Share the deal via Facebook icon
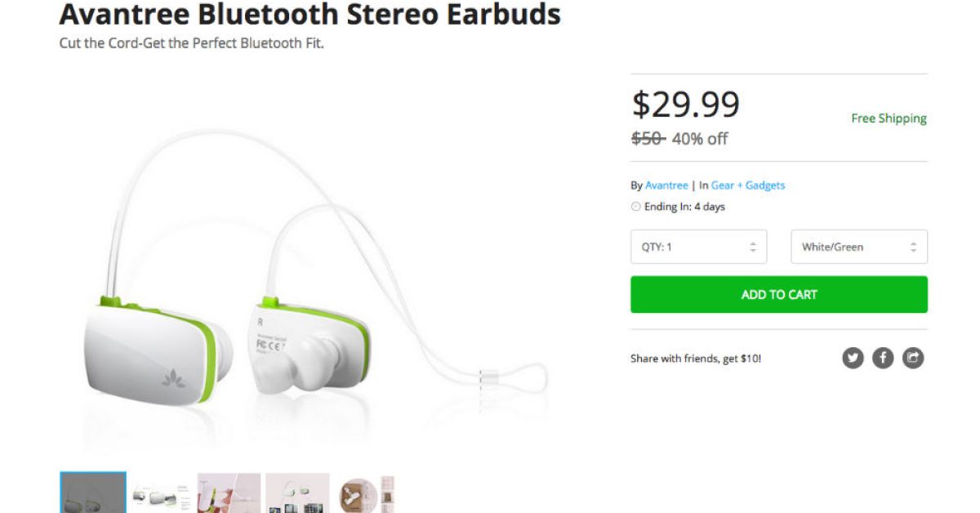This screenshot has width=980, height=513. (x=883, y=358)
